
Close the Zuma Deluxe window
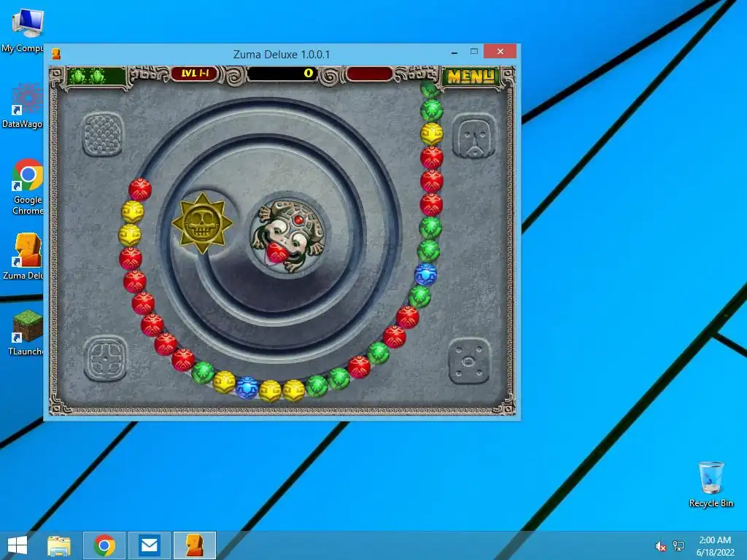(500, 52)
